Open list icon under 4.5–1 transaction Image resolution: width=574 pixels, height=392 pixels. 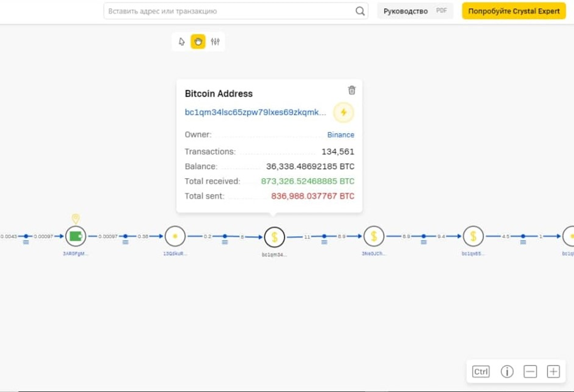(523, 242)
